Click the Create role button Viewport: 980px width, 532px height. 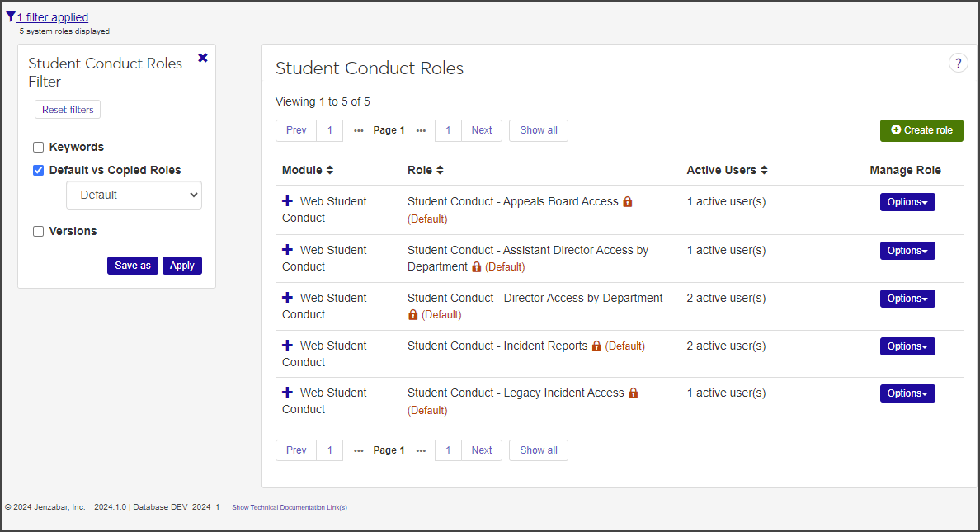(921, 130)
